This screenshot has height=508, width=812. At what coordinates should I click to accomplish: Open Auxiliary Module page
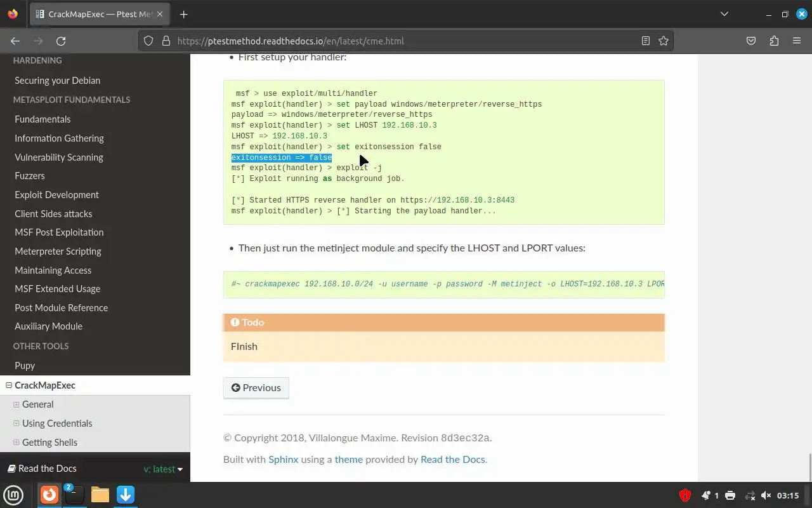coord(48,326)
